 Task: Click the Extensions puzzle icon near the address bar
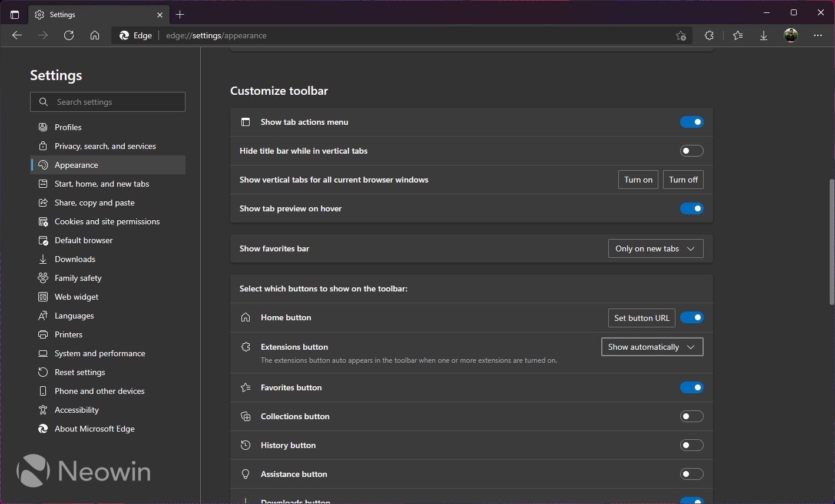pyautogui.click(x=709, y=35)
